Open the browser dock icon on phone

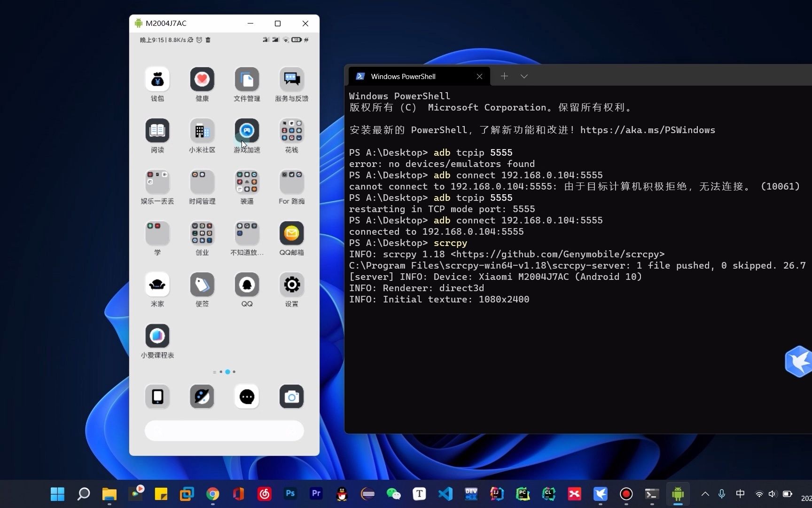[x=202, y=397]
